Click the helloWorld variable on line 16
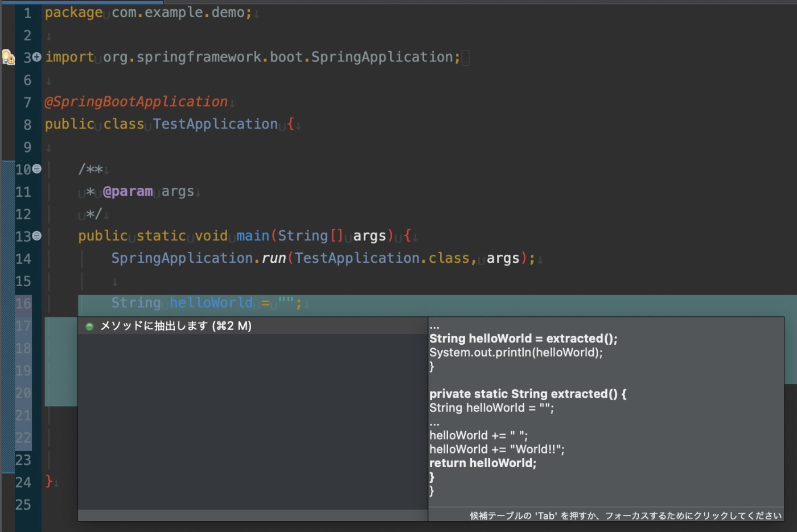The width and height of the screenshot is (797, 532). click(211, 303)
